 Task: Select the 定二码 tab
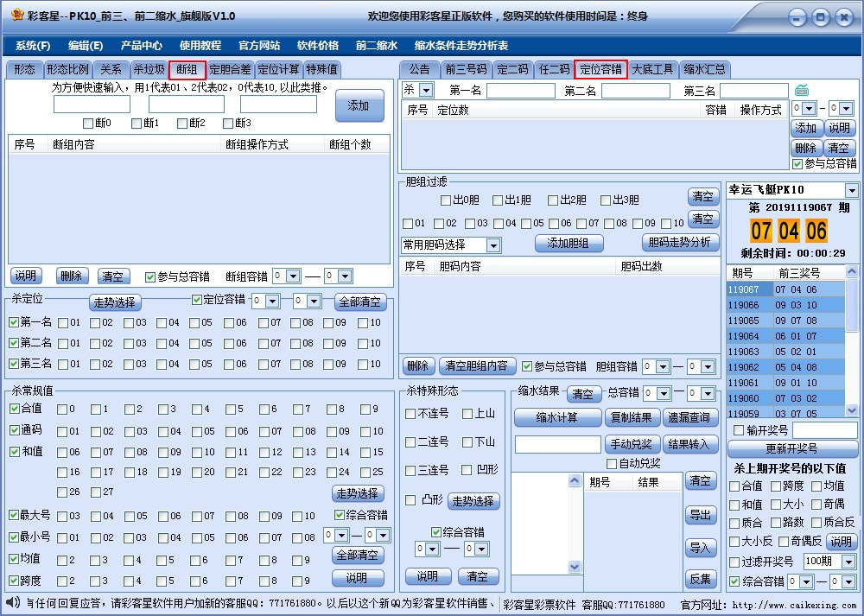coord(512,69)
